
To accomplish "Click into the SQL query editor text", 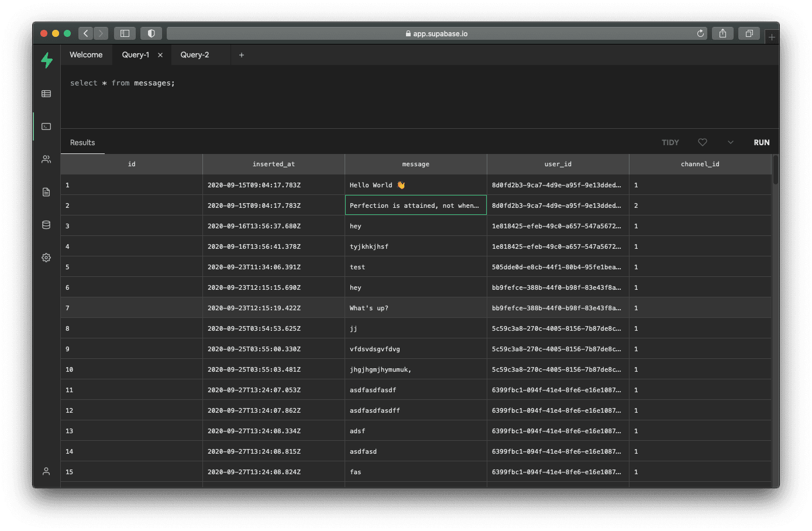I will coord(122,83).
